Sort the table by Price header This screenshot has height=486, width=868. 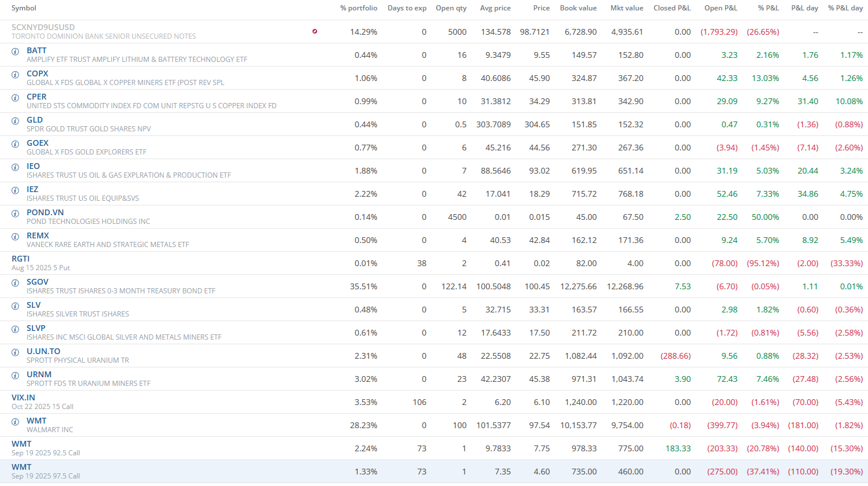(542, 8)
